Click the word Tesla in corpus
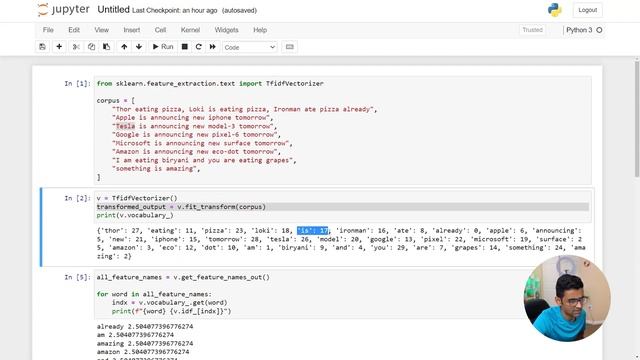The image size is (640, 360). tap(125, 126)
